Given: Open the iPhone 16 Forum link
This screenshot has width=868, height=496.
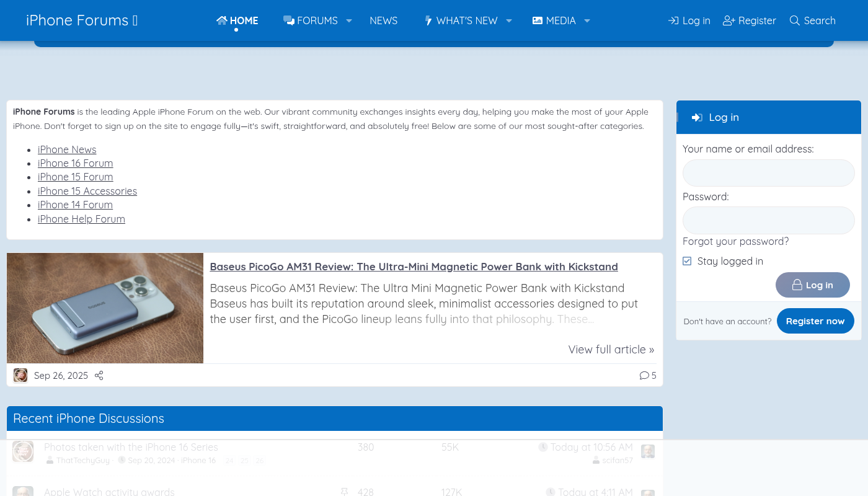Looking at the screenshot, I should (x=75, y=163).
